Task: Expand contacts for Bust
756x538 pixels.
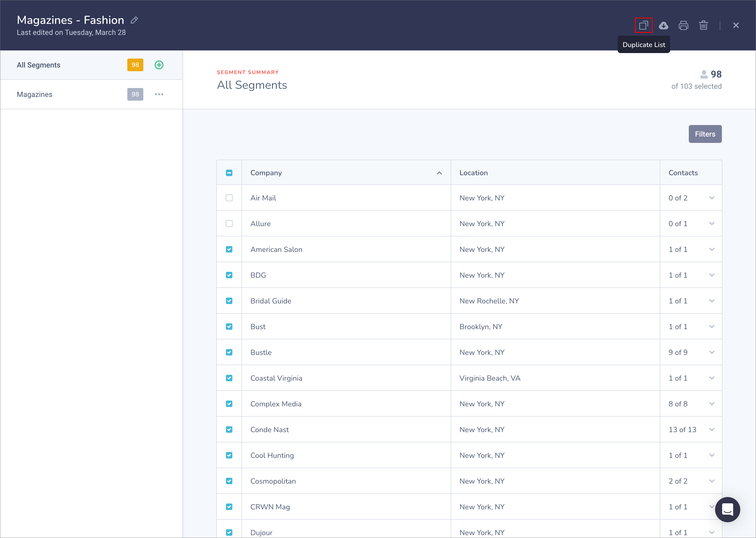Action: pyautogui.click(x=712, y=327)
